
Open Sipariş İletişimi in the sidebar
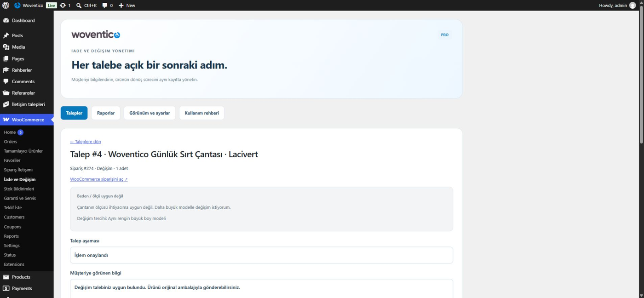[18, 170]
